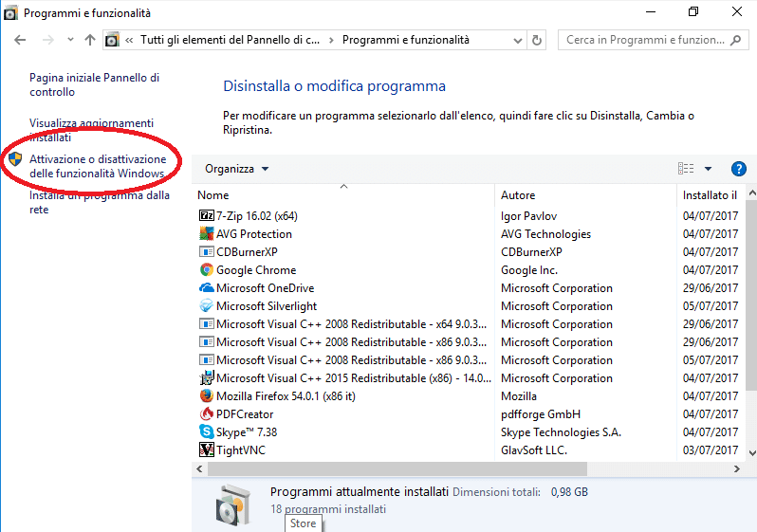Click the double chevron at the breadcrumb start
The width and height of the screenshot is (757, 532).
point(129,40)
